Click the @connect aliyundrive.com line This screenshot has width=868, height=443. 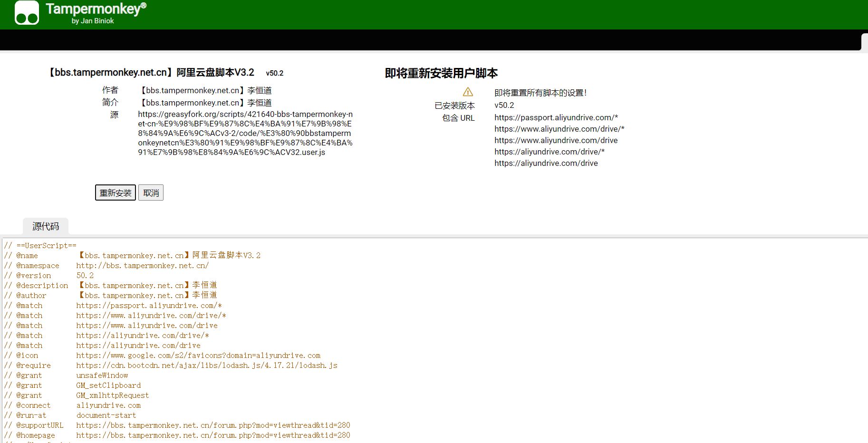click(x=108, y=405)
